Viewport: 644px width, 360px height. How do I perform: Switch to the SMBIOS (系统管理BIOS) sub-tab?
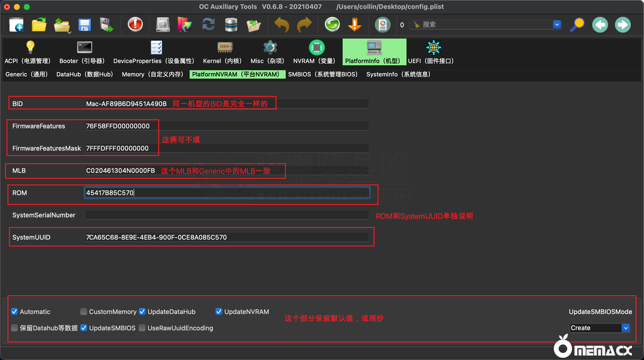click(x=323, y=74)
